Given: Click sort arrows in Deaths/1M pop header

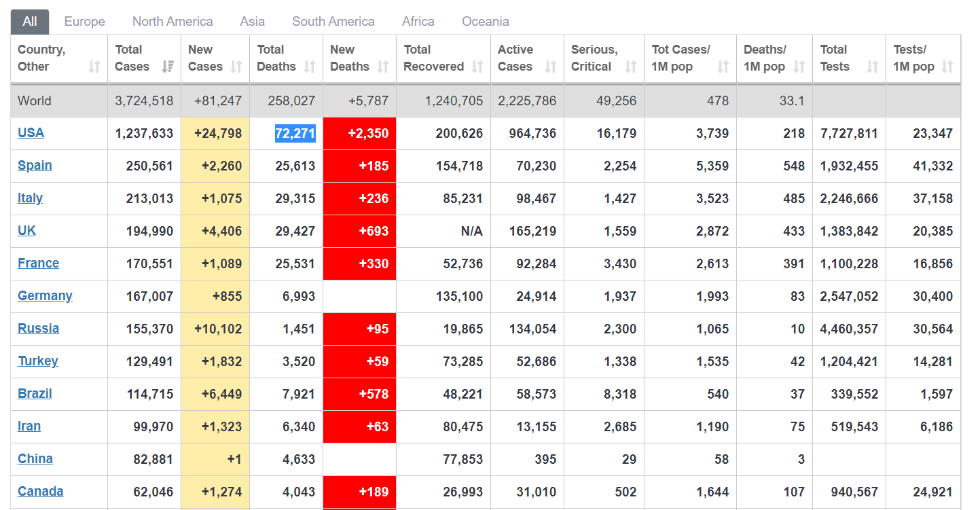Looking at the screenshot, I should [799, 67].
